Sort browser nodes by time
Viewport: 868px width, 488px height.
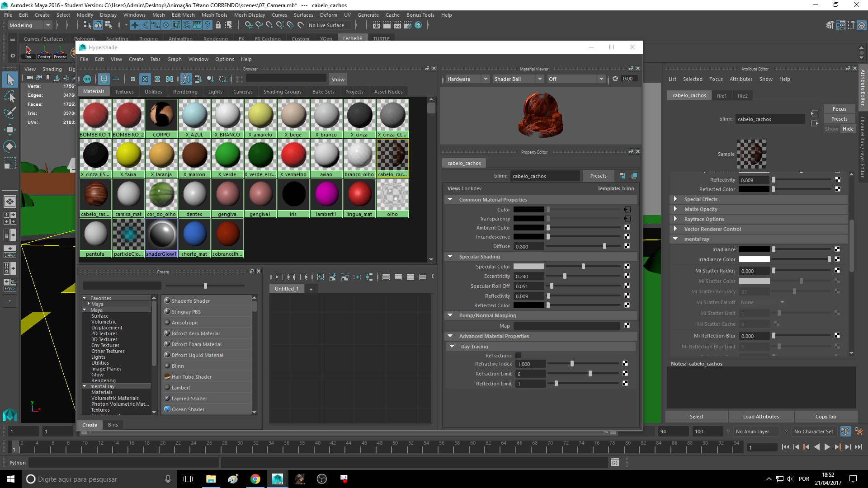click(210, 79)
